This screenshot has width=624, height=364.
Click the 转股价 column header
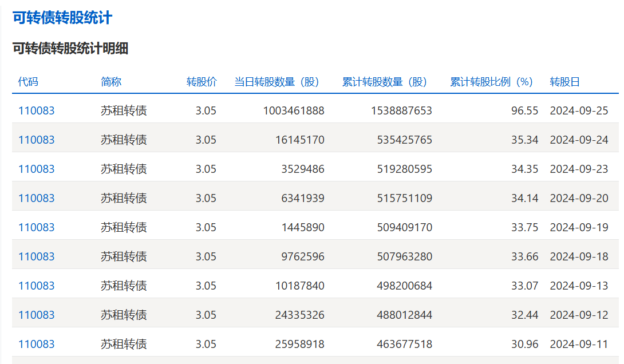pyautogui.click(x=202, y=82)
